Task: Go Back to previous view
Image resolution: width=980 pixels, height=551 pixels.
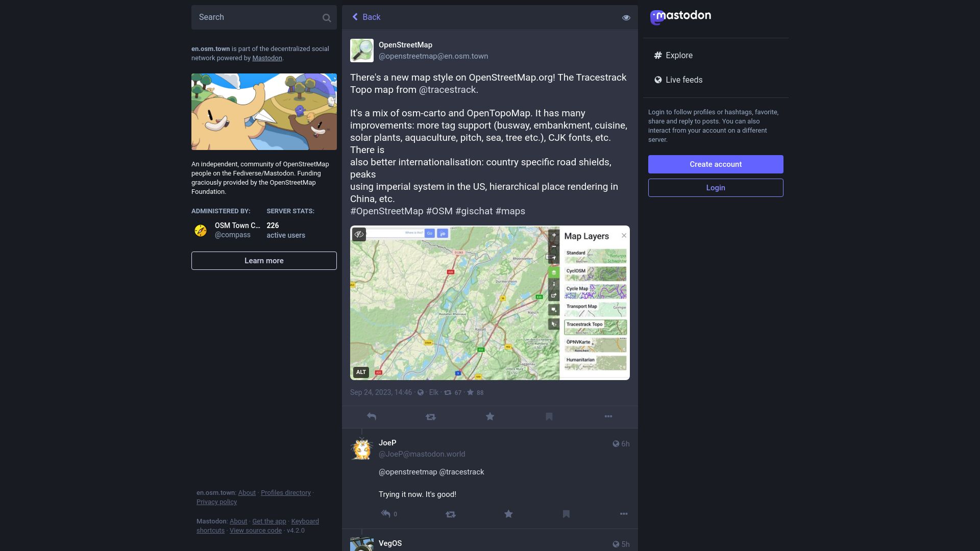Action: tap(366, 17)
